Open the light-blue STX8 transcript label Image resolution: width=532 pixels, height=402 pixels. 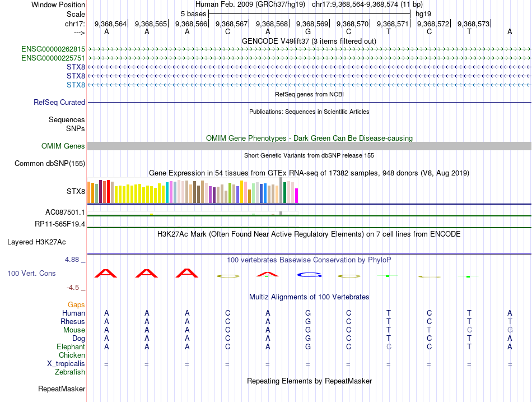pyautogui.click(x=76, y=85)
